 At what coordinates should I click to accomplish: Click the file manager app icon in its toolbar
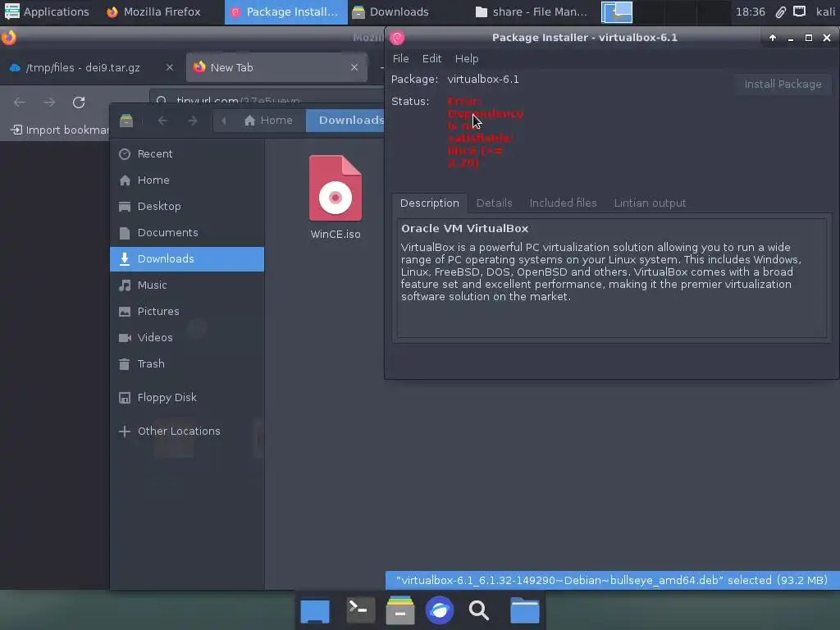[126, 121]
